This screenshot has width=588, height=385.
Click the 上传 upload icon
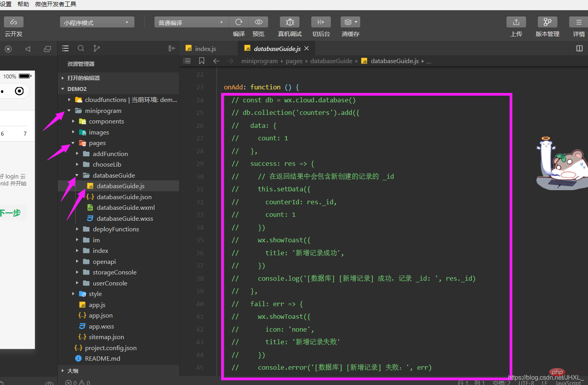(516, 22)
